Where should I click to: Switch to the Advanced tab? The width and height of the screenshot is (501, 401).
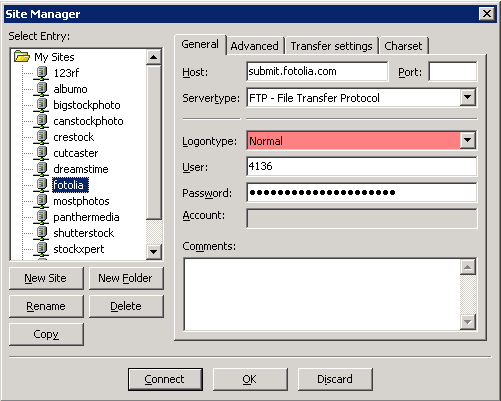[255, 46]
